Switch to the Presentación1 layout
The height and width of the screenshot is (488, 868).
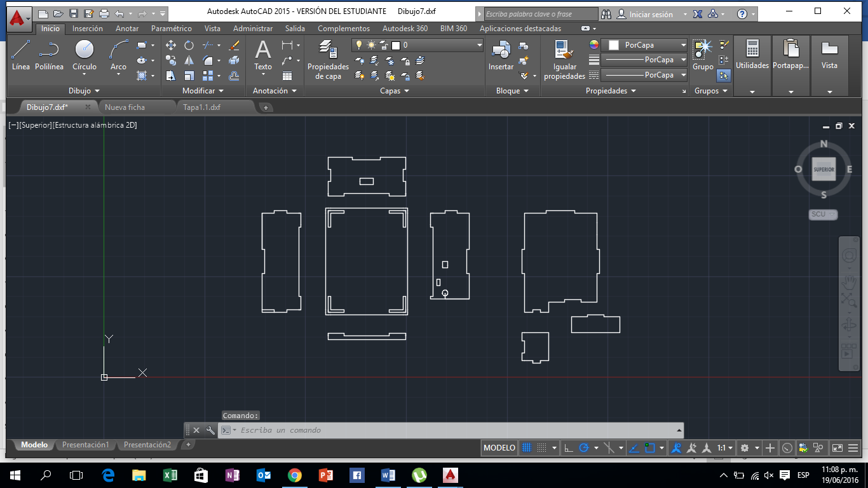85,445
